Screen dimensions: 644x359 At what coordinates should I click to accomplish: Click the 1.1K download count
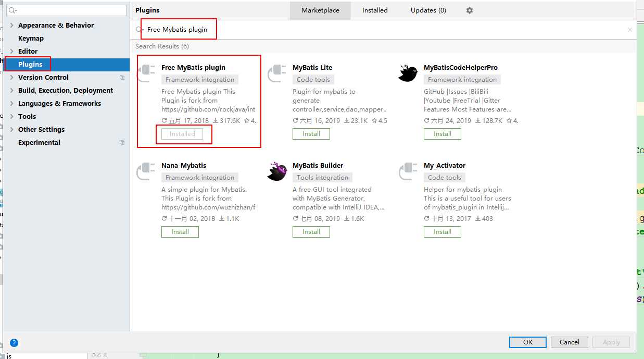pos(233,219)
